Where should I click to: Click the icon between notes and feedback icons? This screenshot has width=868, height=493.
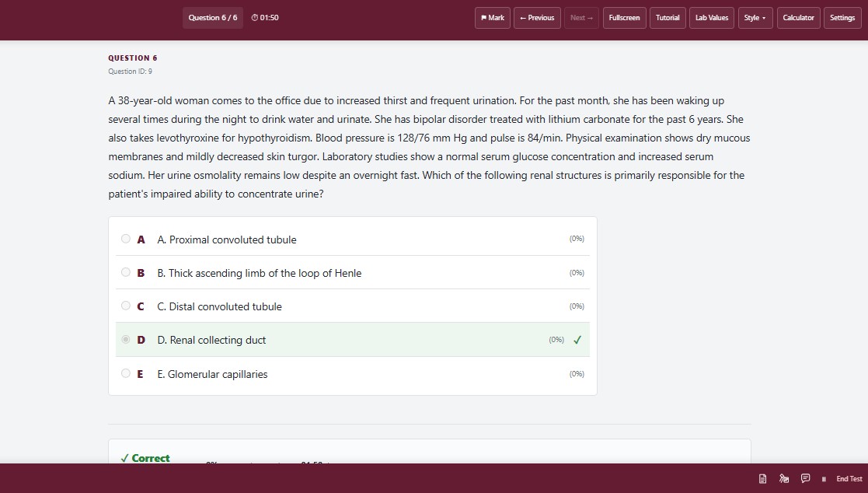784,478
